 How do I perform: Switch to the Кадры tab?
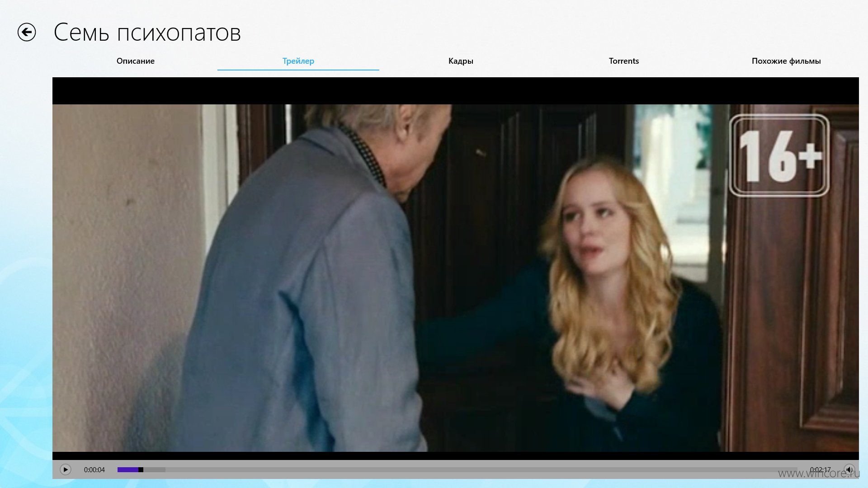click(461, 61)
